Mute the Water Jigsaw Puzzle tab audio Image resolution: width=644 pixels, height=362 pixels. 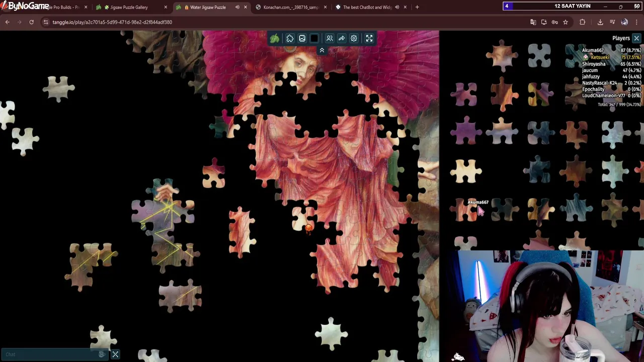point(237,7)
